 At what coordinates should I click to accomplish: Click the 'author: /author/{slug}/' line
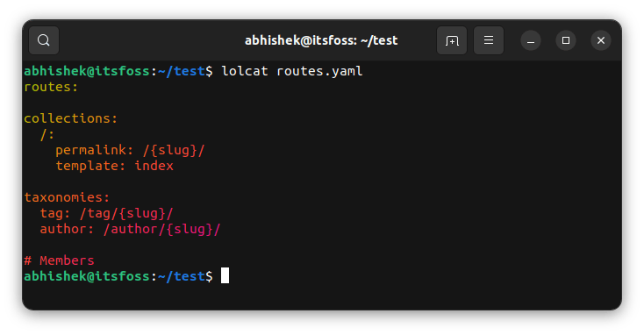pyautogui.click(x=130, y=229)
